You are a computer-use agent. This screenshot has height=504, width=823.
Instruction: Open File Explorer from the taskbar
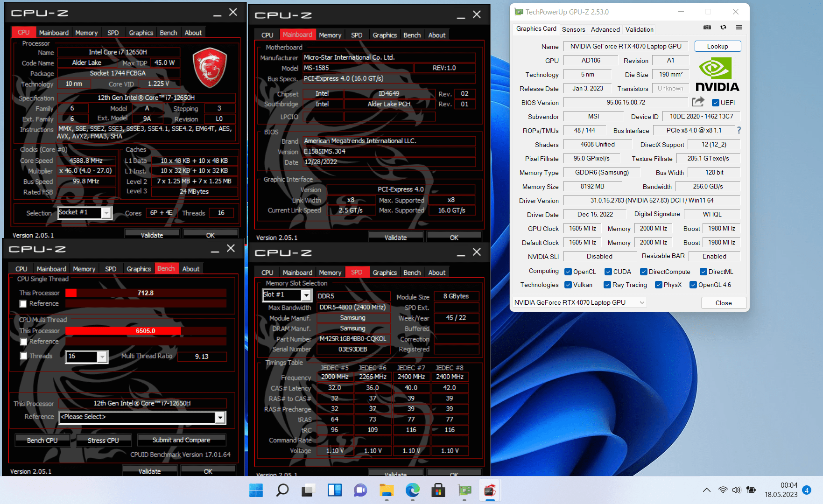[387, 490]
